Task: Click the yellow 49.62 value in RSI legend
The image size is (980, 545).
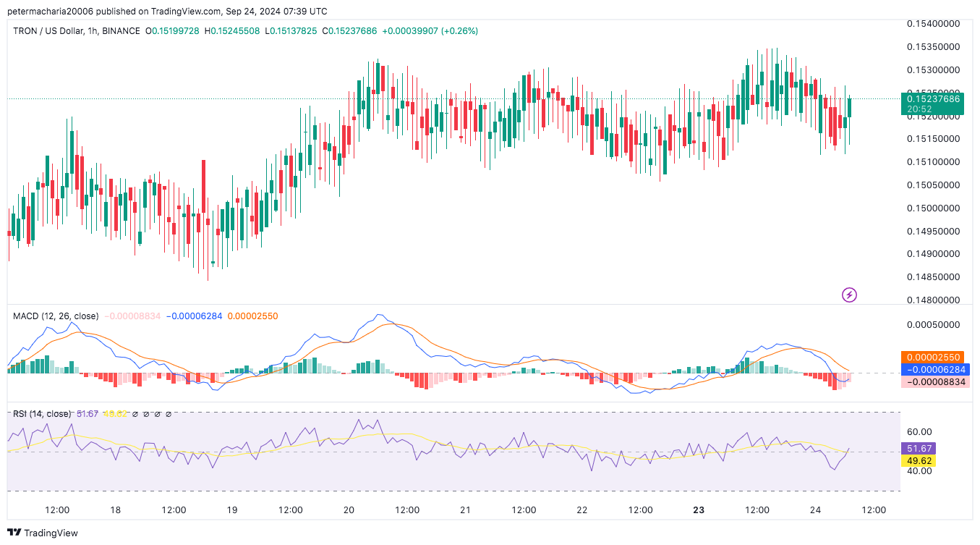Action: point(116,414)
